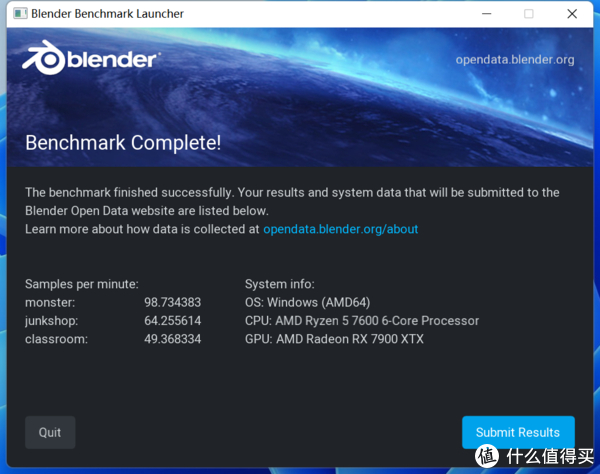This screenshot has width=600, height=474.
Task: Click the Samples per minute label
Action: coord(82,284)
